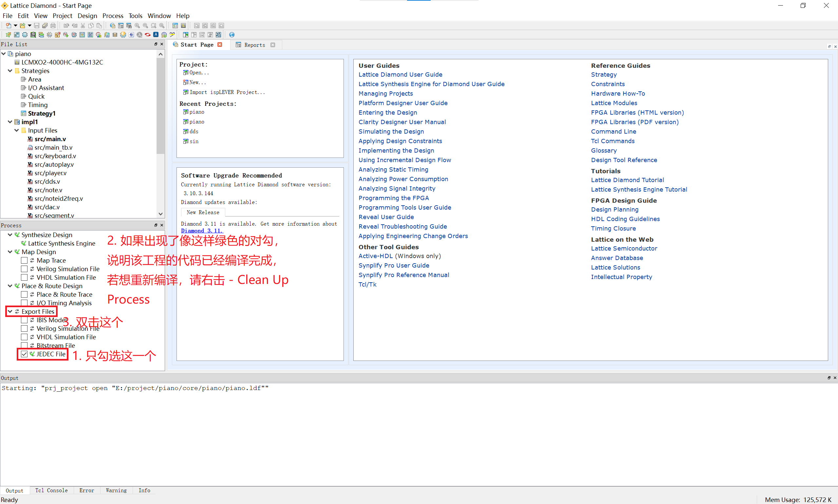Check VHDL Simulation File under Map Design
Screen dimensions: 838x504
pyautogui.click(x=24, y=277)
